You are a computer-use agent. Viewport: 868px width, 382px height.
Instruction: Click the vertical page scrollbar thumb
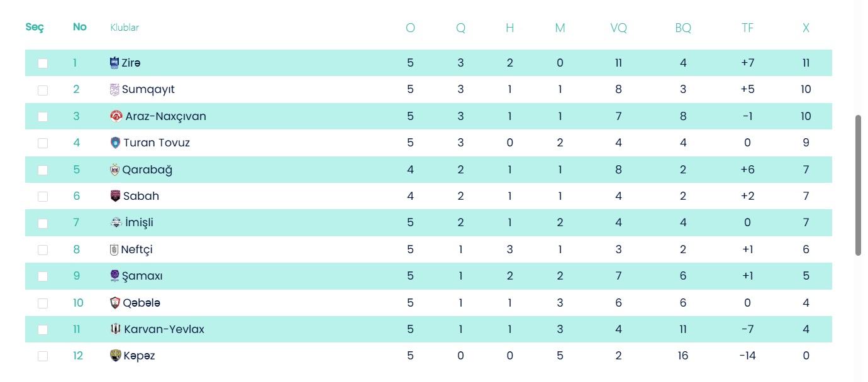point(858,185)
